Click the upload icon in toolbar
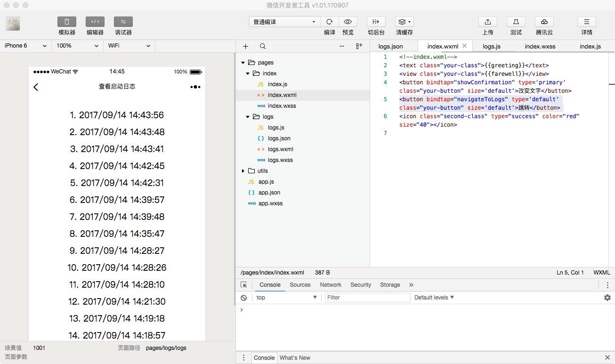This screenshot has width=615, height=364. 488,22
